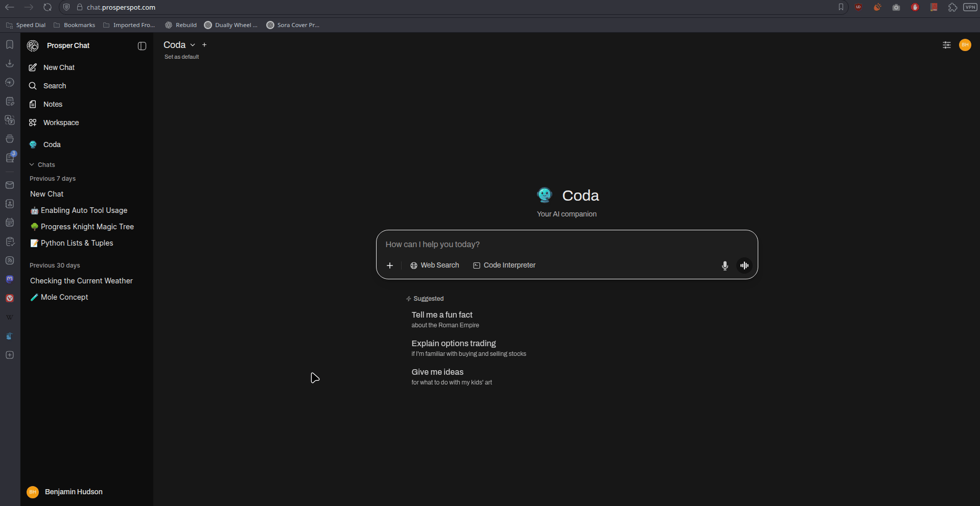Click the user avatar at top right
Screen dimensions: 980x506
(965, 45)
